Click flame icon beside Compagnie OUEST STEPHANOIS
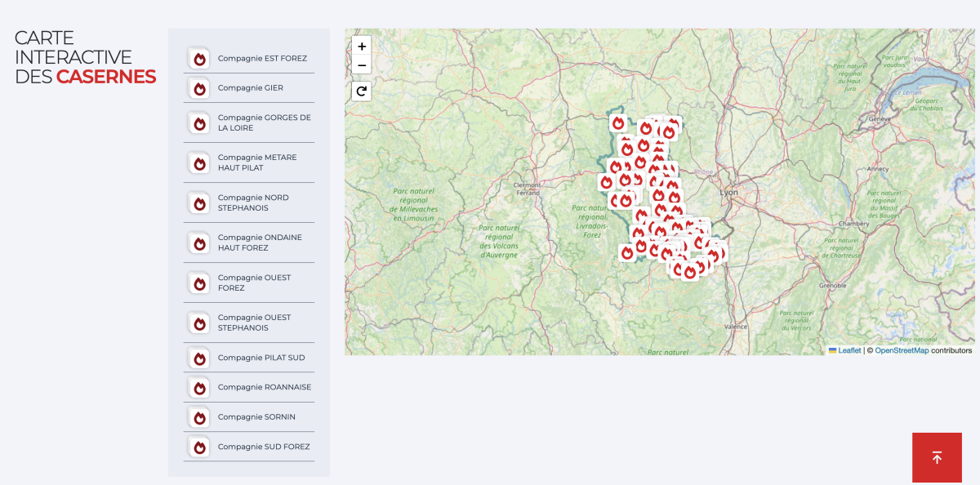 [199, 323]
